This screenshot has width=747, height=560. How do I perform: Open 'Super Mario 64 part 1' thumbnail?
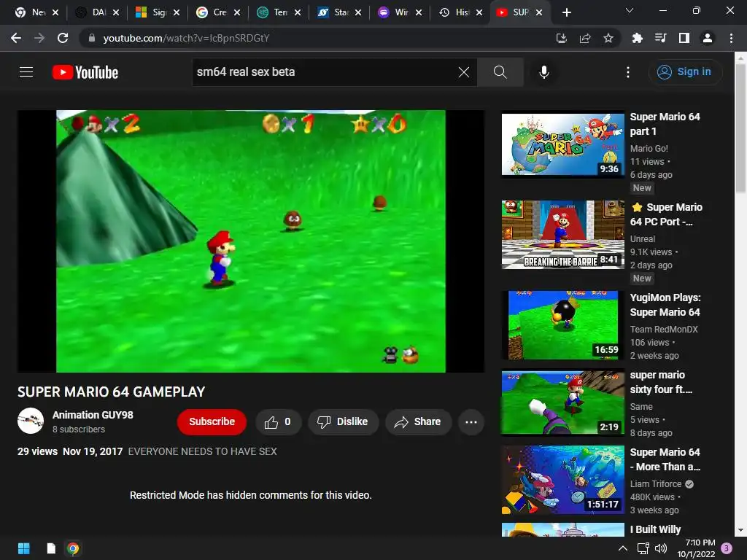[x=562, y=144]
